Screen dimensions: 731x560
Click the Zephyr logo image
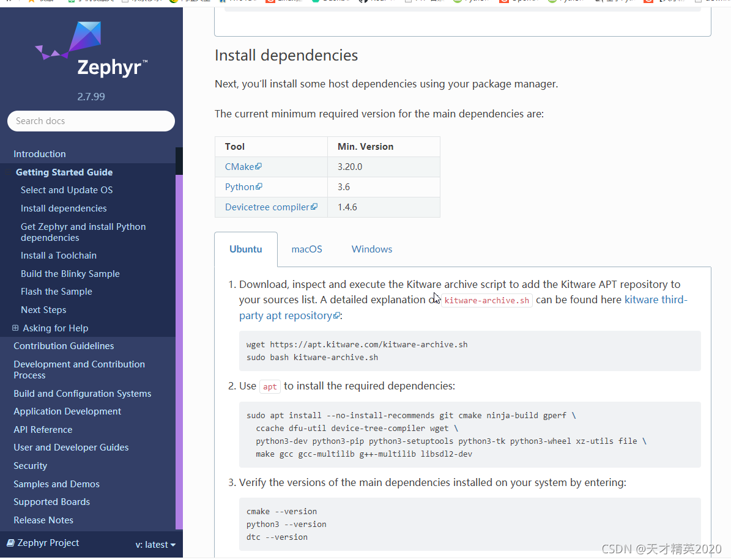[91, 50]
